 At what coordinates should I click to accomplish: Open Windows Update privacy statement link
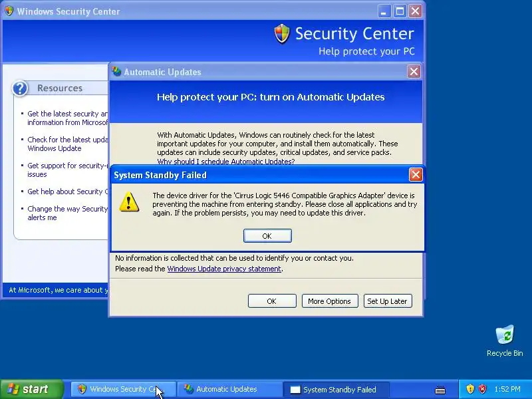(224, 269)
